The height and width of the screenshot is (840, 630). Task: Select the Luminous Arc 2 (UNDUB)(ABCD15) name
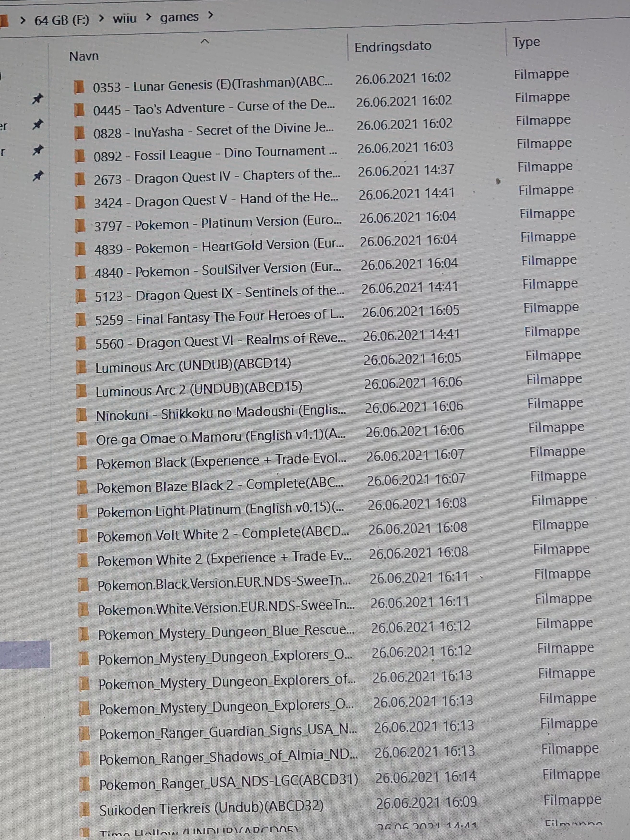click(199, 389)
